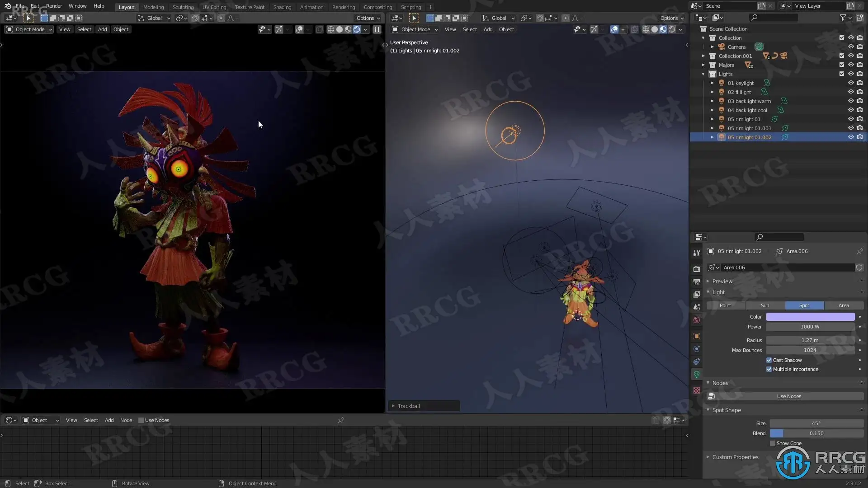Viewport: 868px width, 488px height.
Task: Exclude Lights collection from view layer
Action: pos(841,74)
